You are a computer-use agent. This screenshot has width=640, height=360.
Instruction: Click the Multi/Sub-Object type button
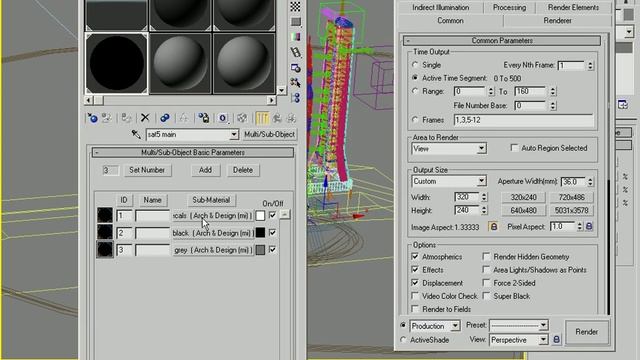point(269,134)
